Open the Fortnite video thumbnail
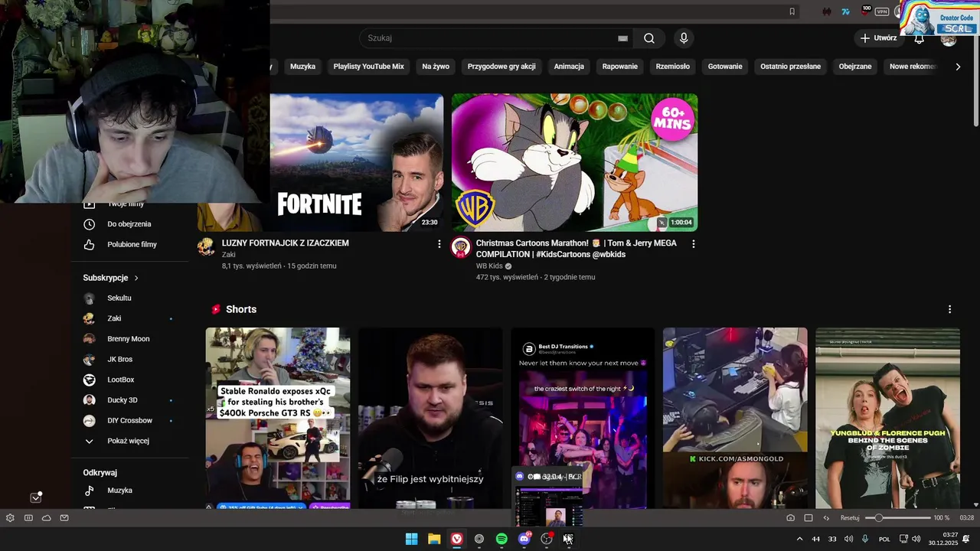 (x=357, y=162)
